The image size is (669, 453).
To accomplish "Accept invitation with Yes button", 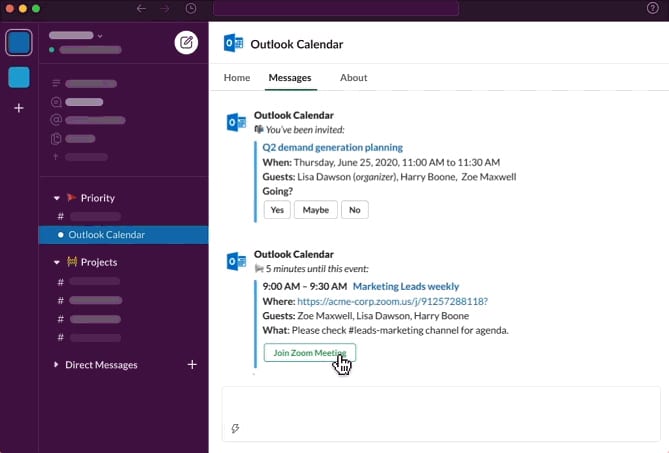I will [x=276, y=210].
